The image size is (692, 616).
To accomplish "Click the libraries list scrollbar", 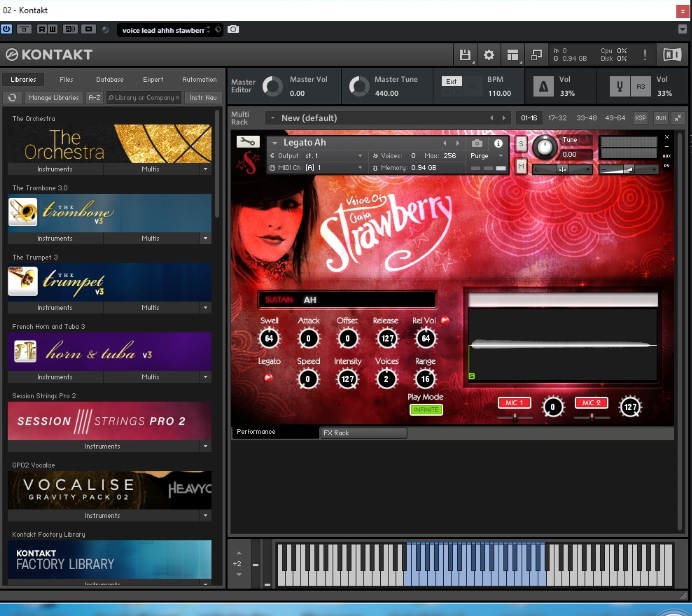I will (x=217, y=163).
